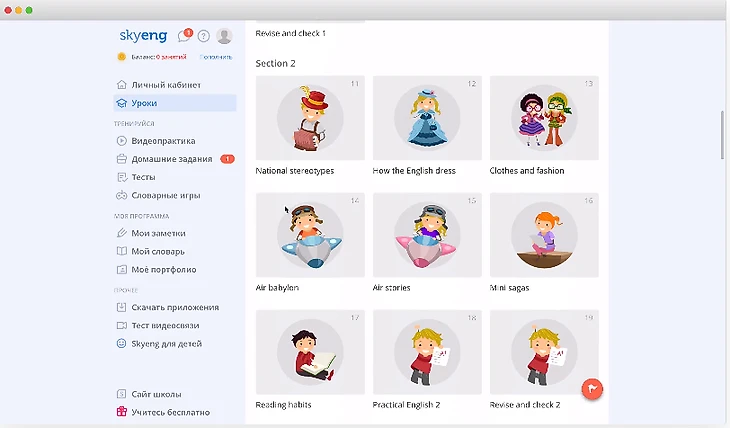
Task: Click the National stereotypes caption text
Action: point(295,170)
